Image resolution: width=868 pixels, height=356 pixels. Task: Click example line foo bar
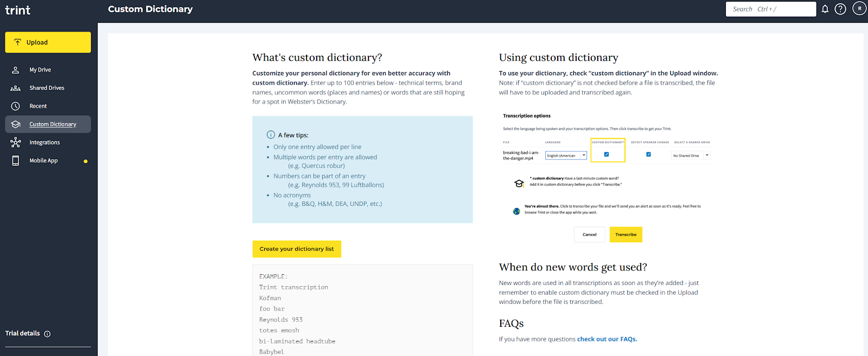pyautogui.click(x=272, y=309)
